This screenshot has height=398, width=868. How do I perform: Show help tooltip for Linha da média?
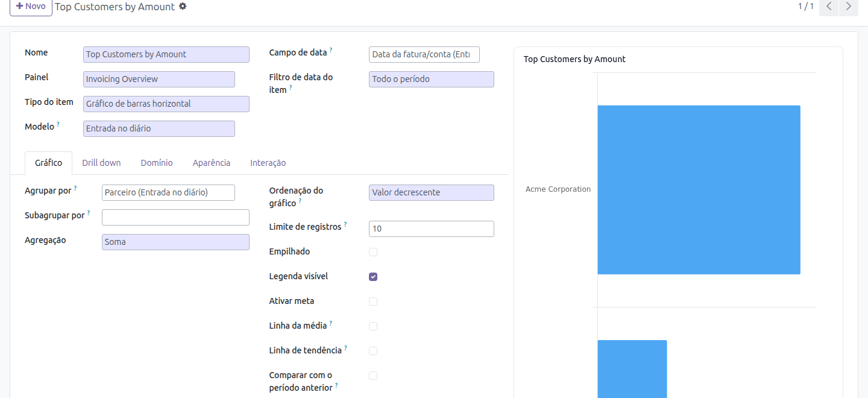point(331,323)
